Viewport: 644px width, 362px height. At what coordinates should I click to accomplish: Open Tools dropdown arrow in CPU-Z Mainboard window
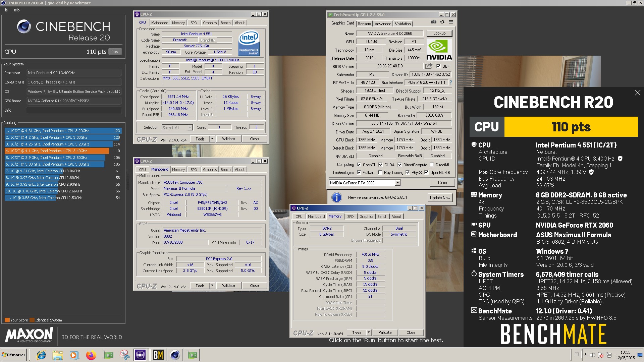point(212,286)
